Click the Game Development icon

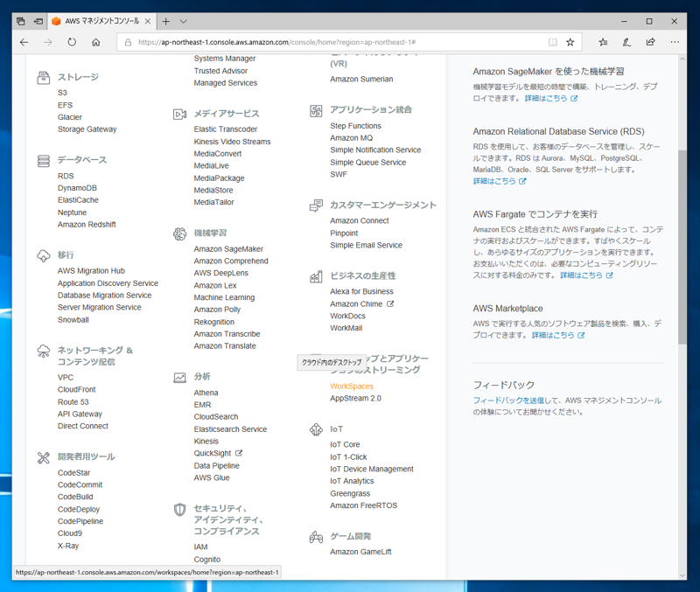pyautogui.click(x=316, y=537)
